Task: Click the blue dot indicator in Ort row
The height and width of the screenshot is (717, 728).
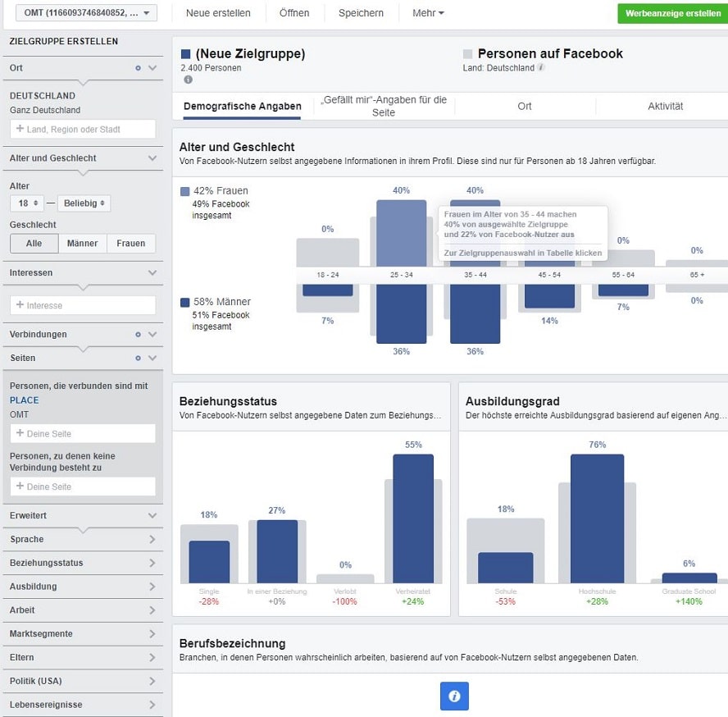Action: point(138,68)
